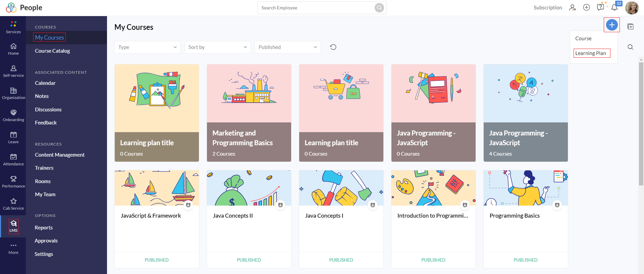Click PUBLISHED status under Java Concepts II

249,260
